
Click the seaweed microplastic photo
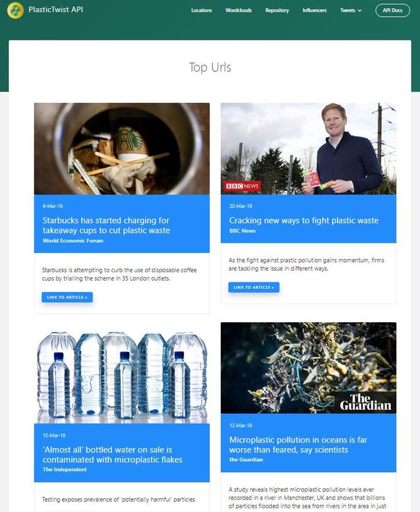[x=309, y=368]
